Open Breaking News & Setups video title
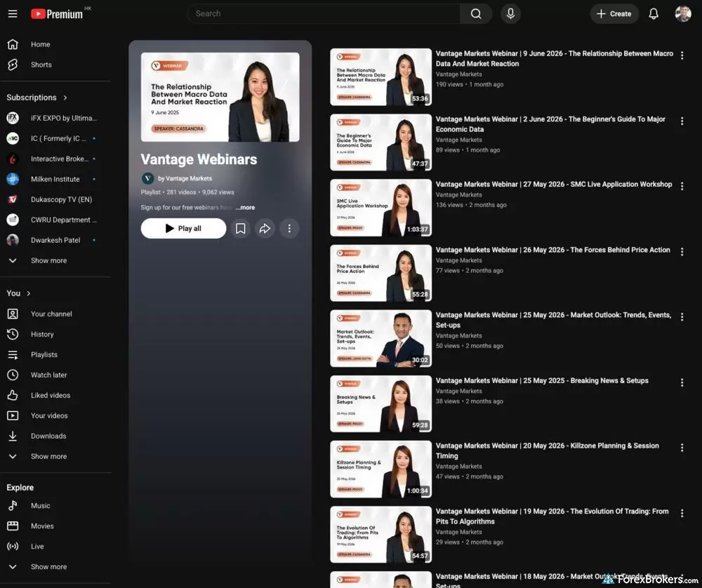Viewport: 702px width, 588px height. pos(542,381)
